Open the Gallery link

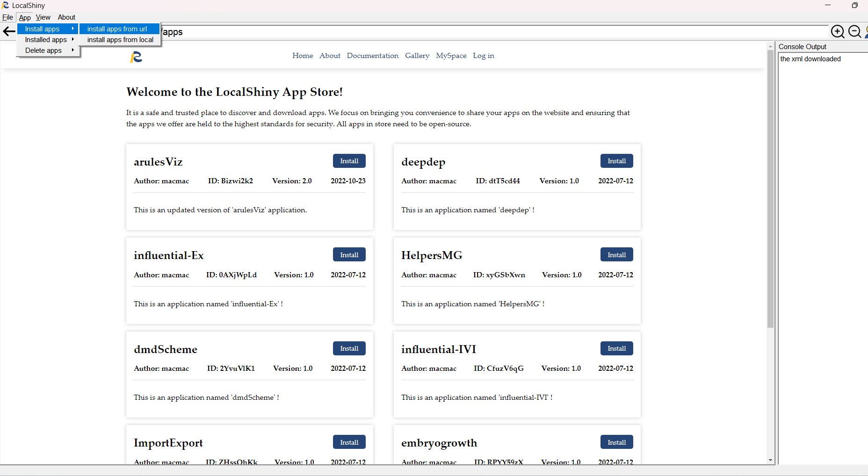417,56
